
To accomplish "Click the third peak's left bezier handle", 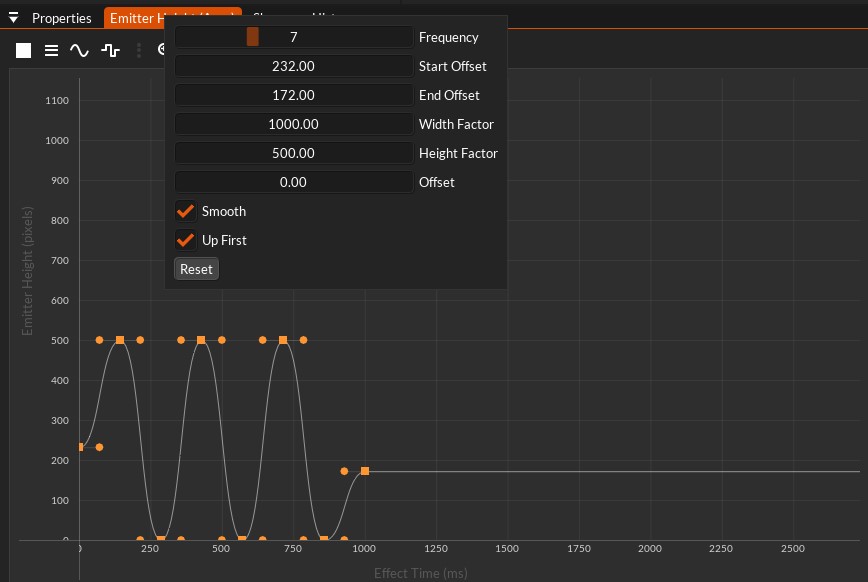I will pyautogui.click(x=262, y=340).
